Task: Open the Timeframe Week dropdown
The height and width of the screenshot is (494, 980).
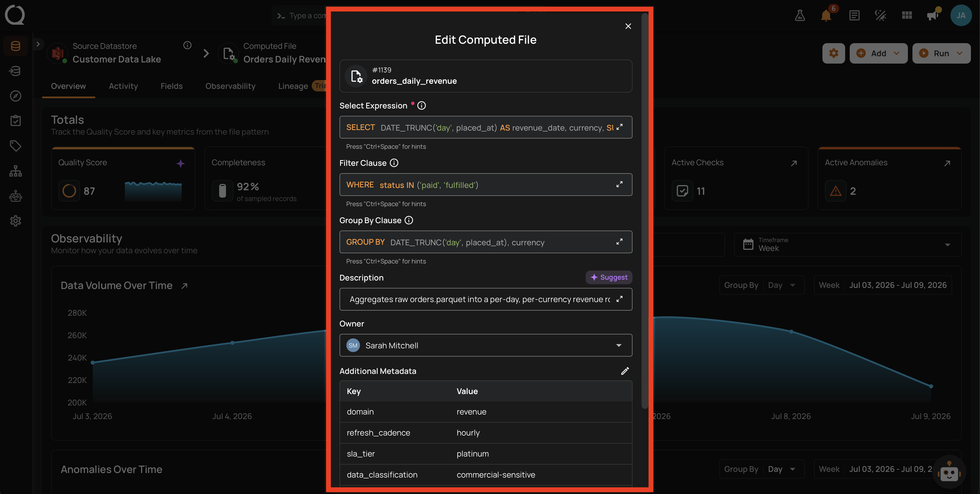Action: pyautogui.click(x=847, y=244)
